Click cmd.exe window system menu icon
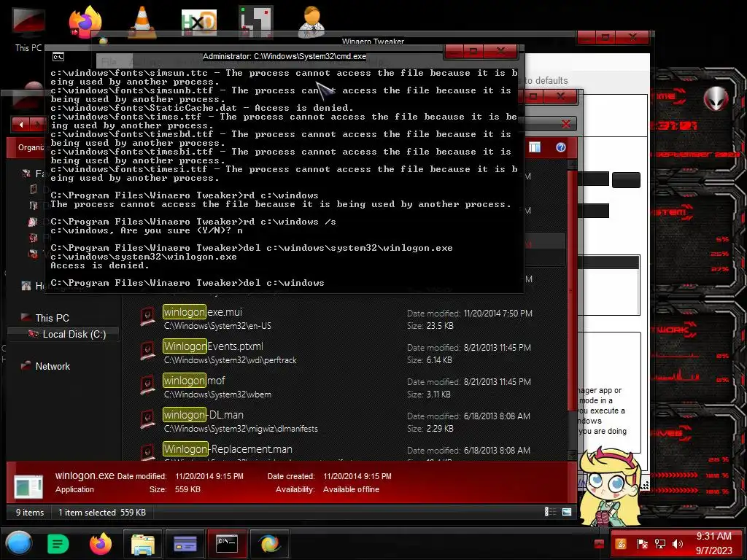Viewport: 747px width, 560px height. click(58, 57)
